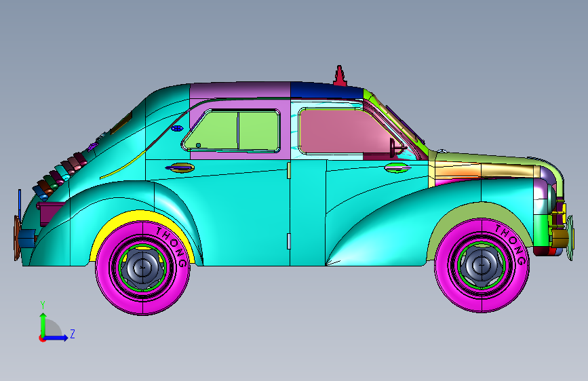This screenshot has width=588, height=381.
Task: Select the green rear door window glass
Action: (x=233, y=130)
